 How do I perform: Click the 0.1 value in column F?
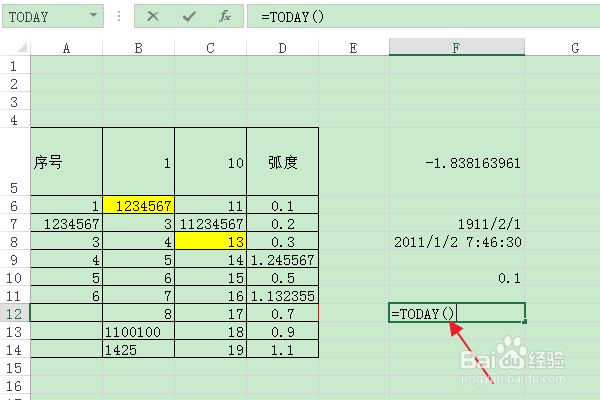click(457, 277)
